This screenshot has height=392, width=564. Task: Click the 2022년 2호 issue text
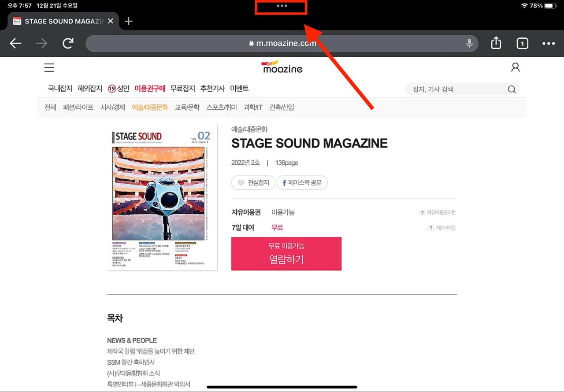click(x=246, y=163)
